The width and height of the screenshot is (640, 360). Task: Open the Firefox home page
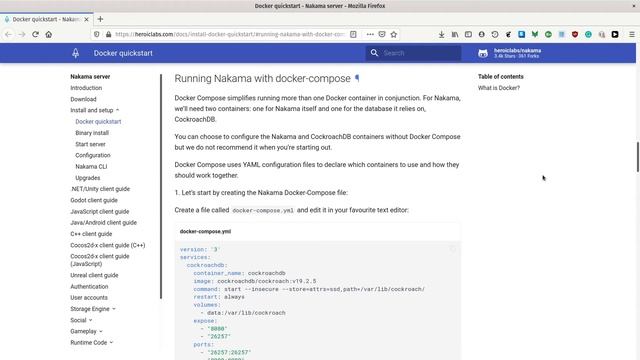(49, 35)
